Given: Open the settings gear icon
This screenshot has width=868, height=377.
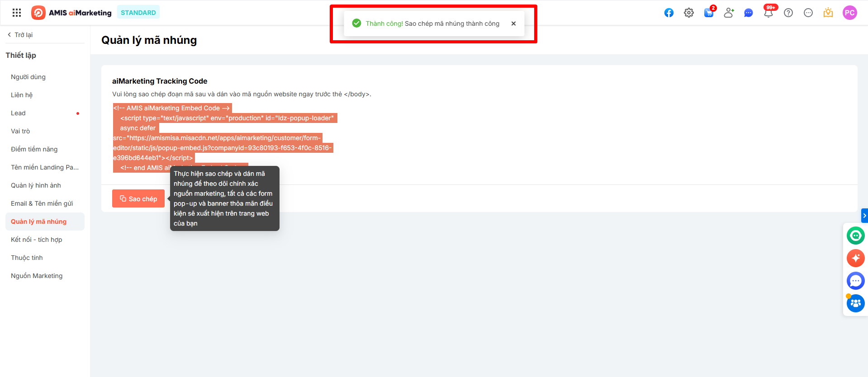Looking at the screenshot, I should [688, 13].
